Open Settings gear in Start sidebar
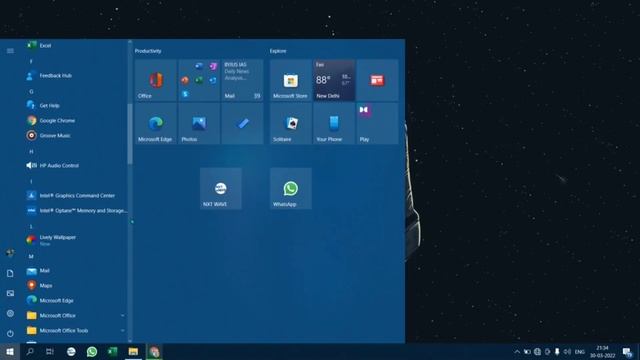This screenshot has width=640, height=360. pyautogui.click(x=10, y=313)
